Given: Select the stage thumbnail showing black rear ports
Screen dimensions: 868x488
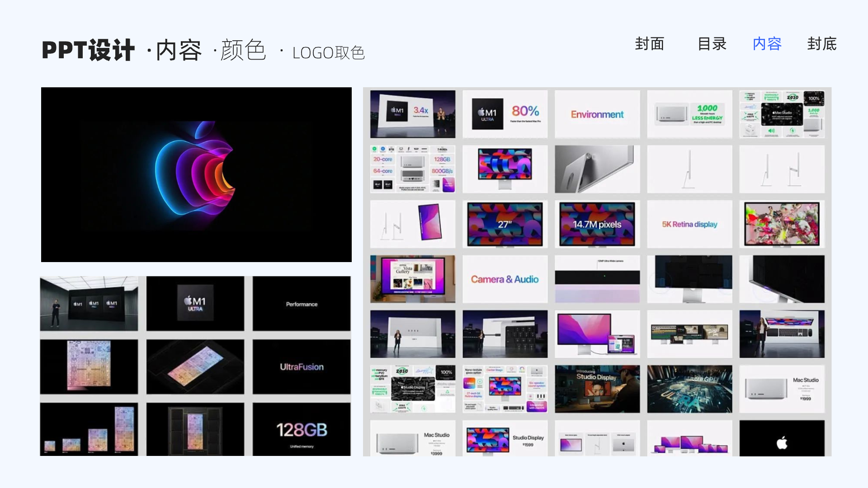Looking at the screenshot, I should pyautogui.click(x=505, y=334).
